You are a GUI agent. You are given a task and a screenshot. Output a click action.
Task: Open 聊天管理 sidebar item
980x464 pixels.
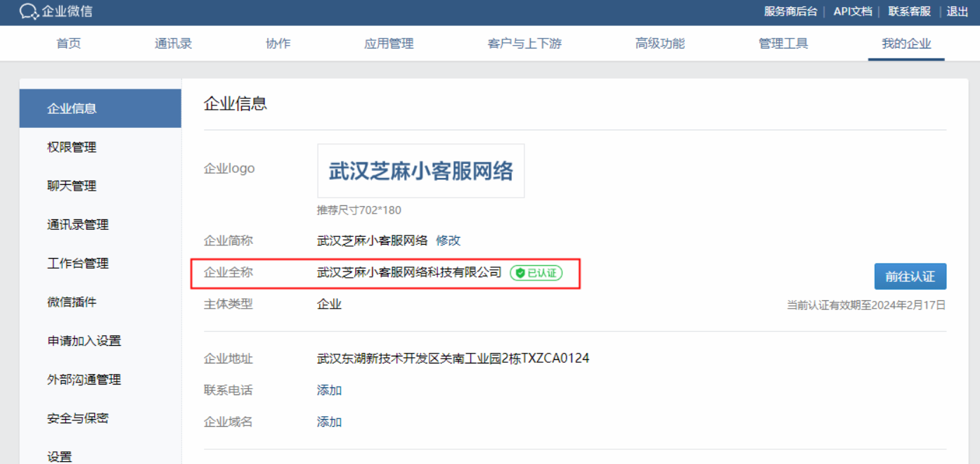pyautogui.click(x=101, y=186)
